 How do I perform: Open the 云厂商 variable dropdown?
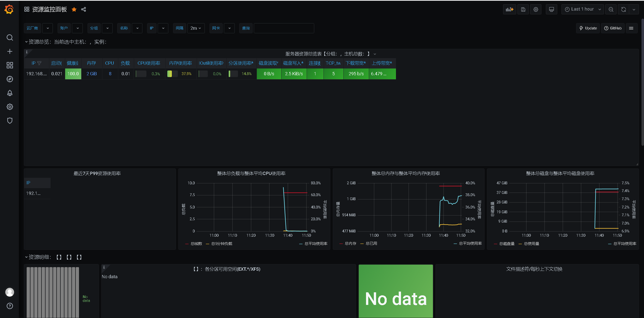click(x=48, y=28)
